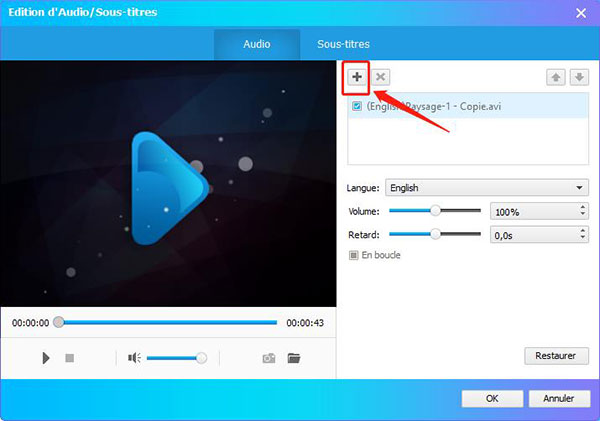Move audio track up with arrow icon

click(556, 77)
